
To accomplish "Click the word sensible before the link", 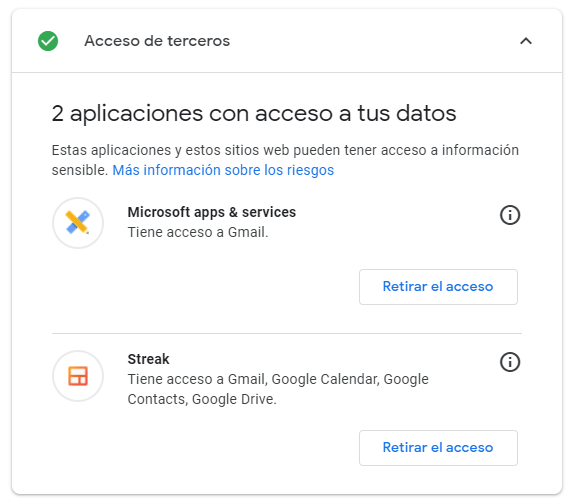I will tap(79, 170).
